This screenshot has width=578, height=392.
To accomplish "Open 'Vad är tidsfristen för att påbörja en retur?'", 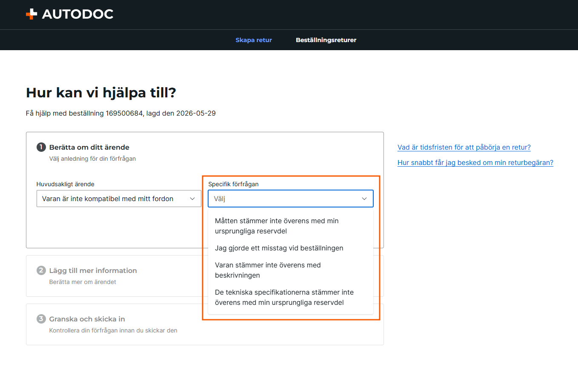I will [464, 147].
